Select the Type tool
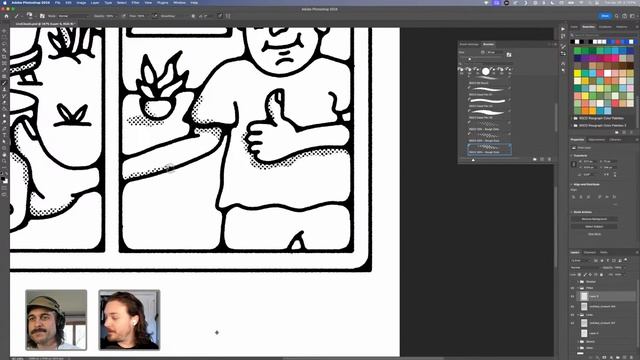 click(x=4, y=135)
